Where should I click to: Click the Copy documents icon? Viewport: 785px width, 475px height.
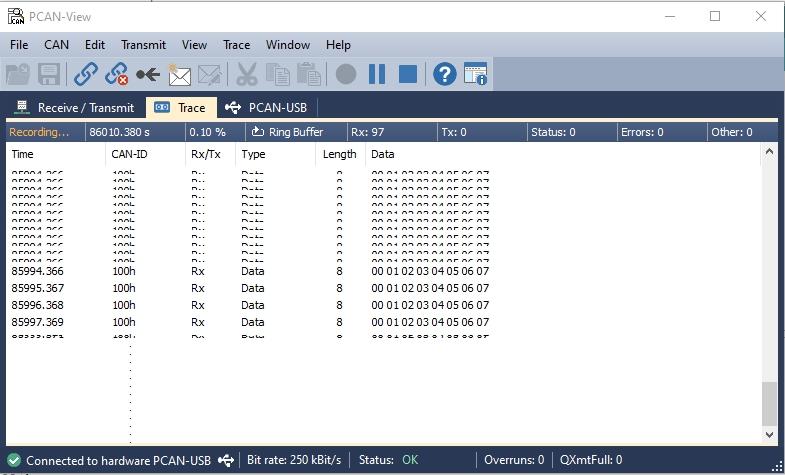277,75
